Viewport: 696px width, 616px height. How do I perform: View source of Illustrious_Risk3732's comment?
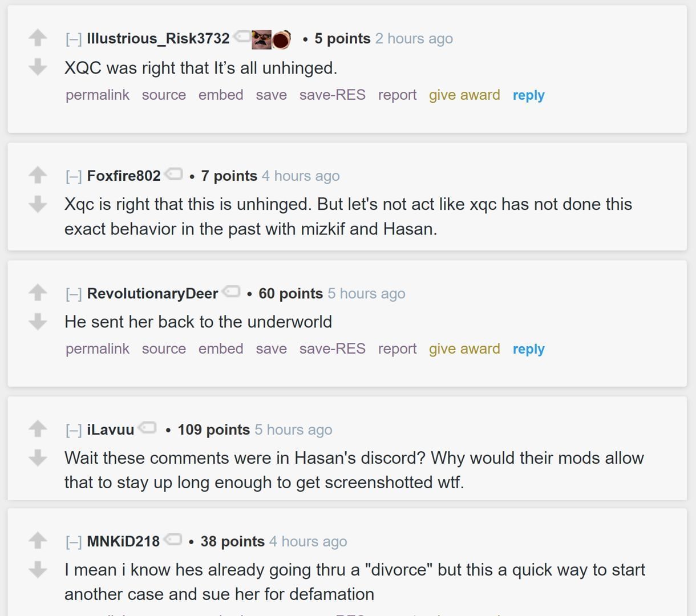[164, 95]
